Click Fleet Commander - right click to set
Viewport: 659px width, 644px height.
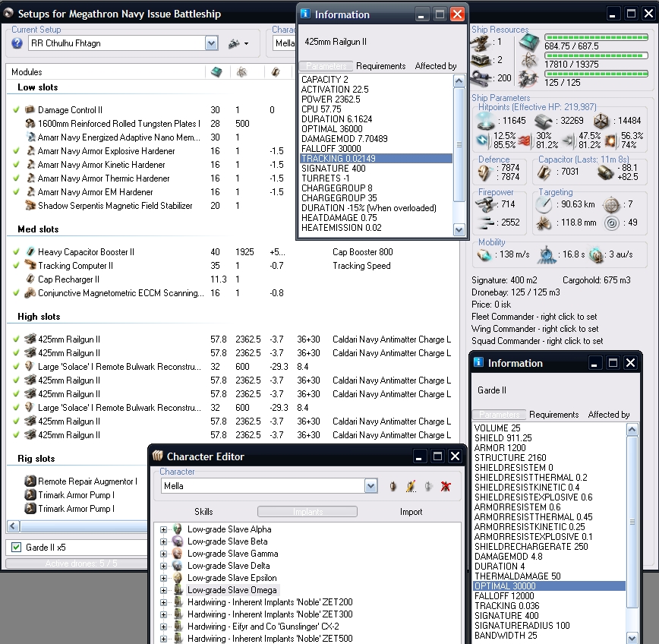pos(534,317)
